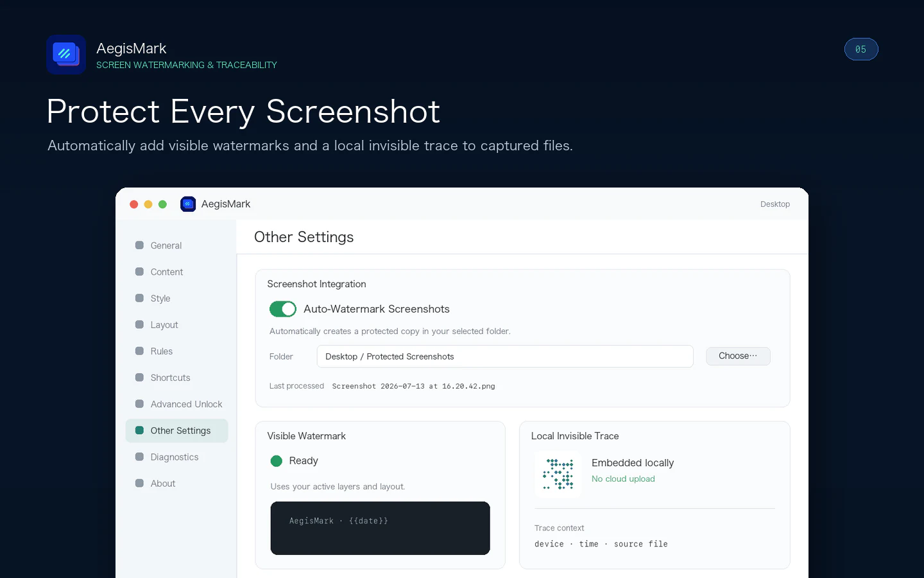The width and height of the screenshot is (924, 578).
Task: Click the "Visible Watermark" card title
Action: (x=306, y=436)
